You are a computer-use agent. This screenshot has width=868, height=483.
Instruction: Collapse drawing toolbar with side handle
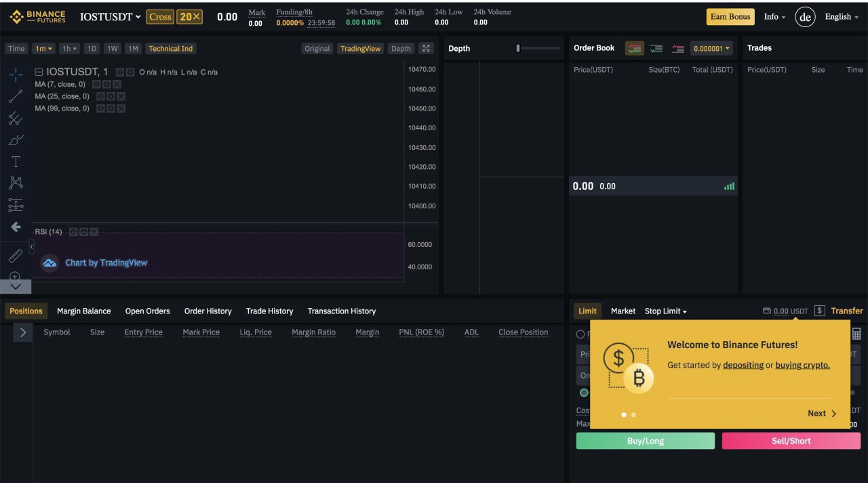coord(31,247)
